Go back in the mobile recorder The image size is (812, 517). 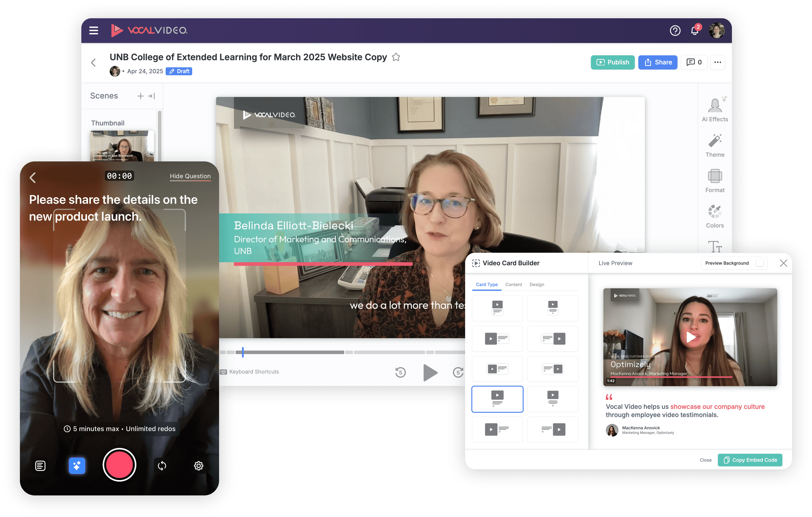33,177
